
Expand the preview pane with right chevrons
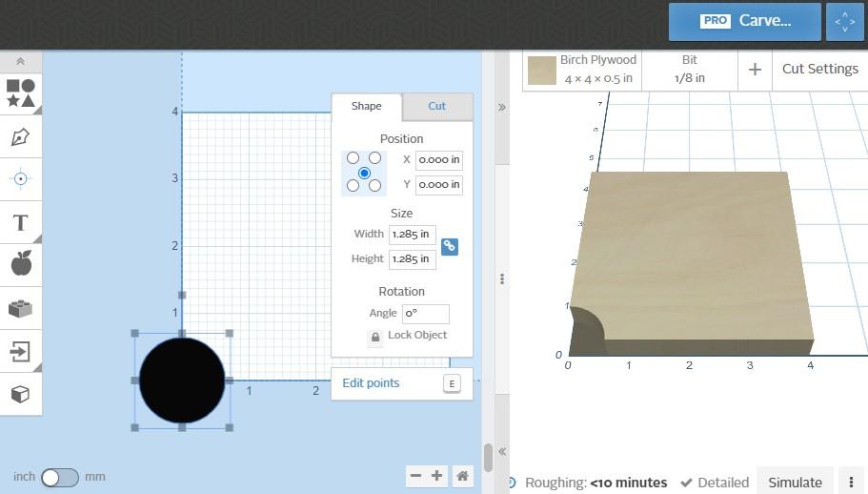click(x=501, y=107)
